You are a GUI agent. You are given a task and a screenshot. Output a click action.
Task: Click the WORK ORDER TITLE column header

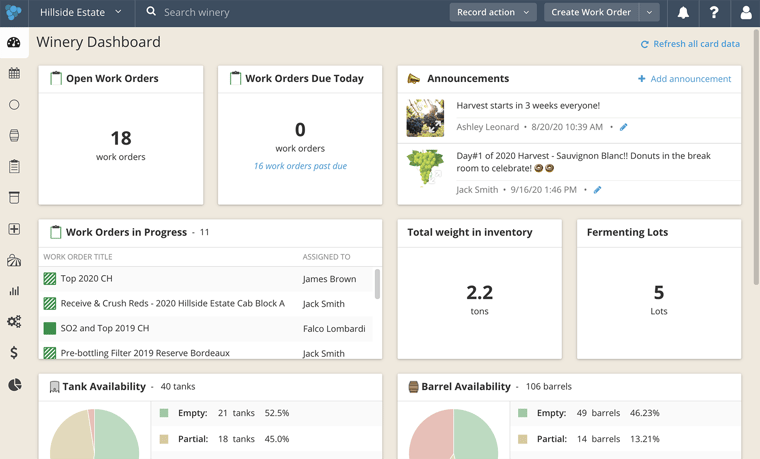[78, 257]
